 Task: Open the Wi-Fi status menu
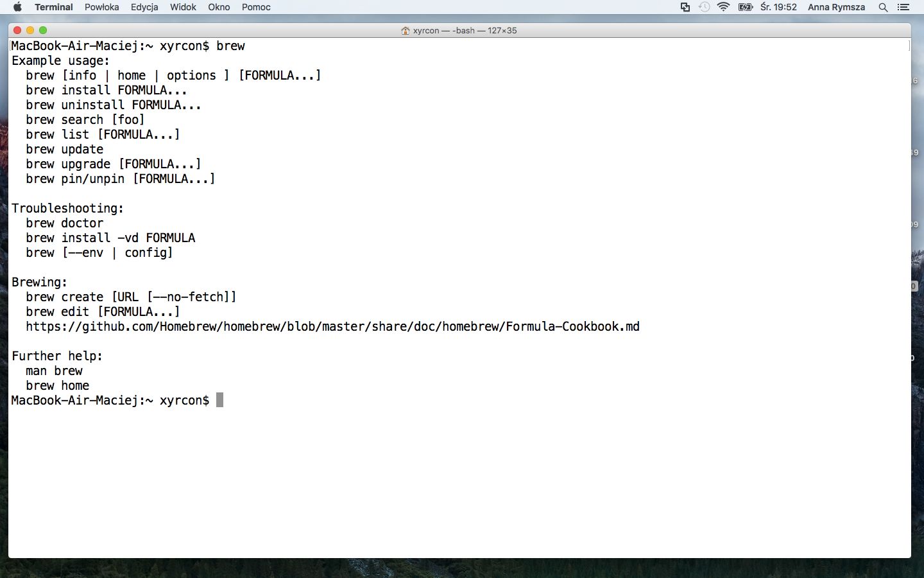pos(724,7)
